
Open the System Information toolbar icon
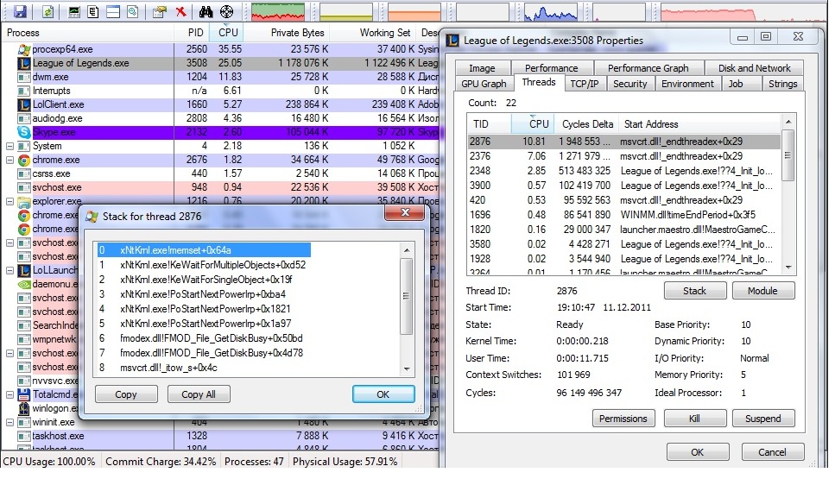coord(75,12)
